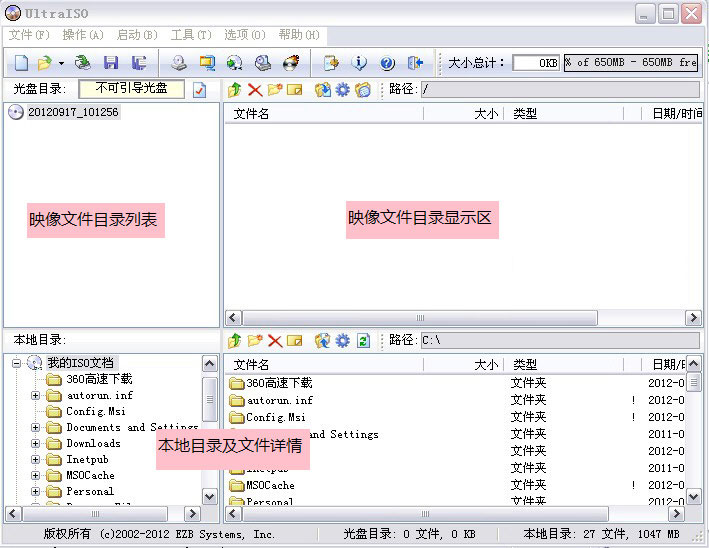
Task: Click the folder-list icon left of the image 路径
Action: (x=363, y=90)
